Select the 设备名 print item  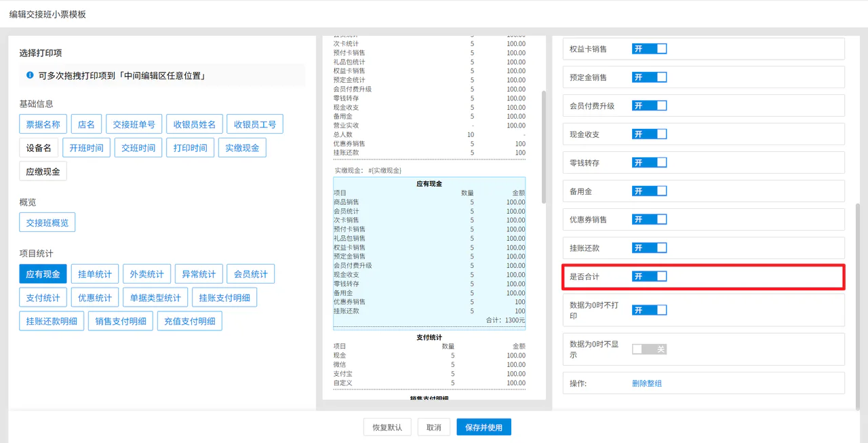click(x=39, y=148)
